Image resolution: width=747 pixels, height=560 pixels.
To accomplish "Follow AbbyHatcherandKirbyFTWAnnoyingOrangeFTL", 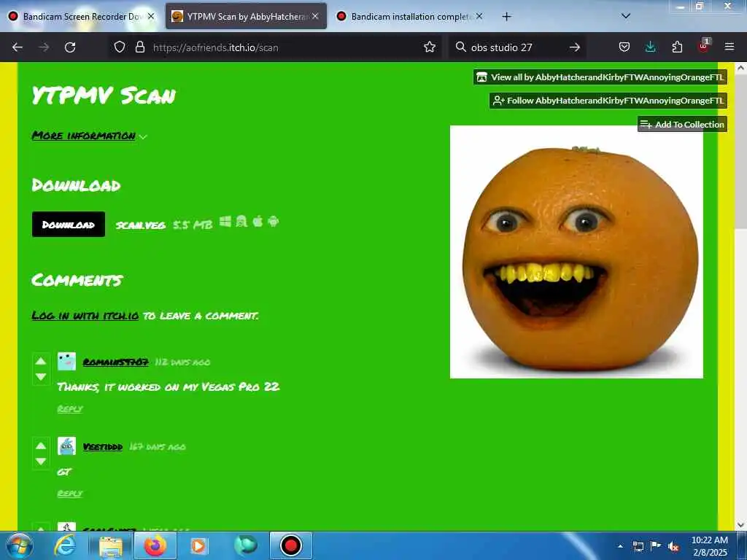I will [x=608, y=101].
